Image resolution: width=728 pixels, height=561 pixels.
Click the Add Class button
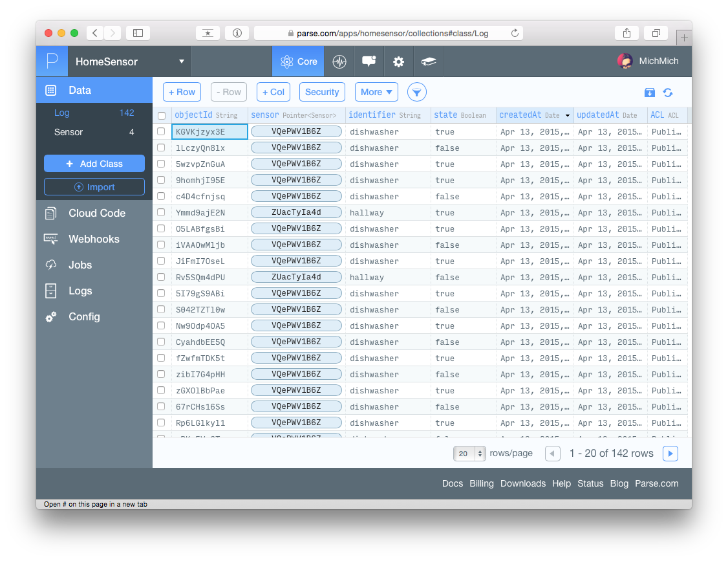(94, 164)
